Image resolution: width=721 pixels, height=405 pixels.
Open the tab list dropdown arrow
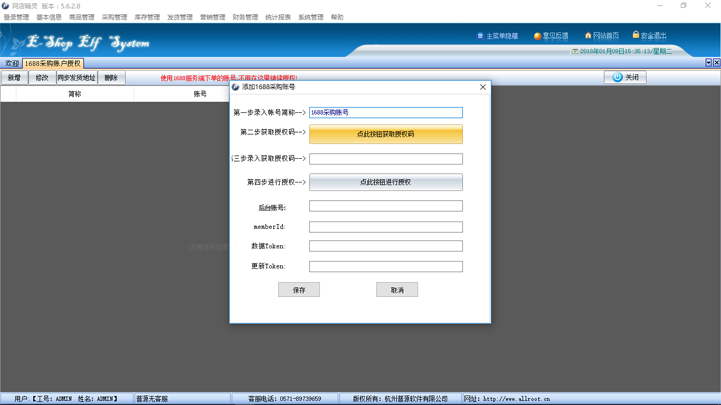pos(708,63)
